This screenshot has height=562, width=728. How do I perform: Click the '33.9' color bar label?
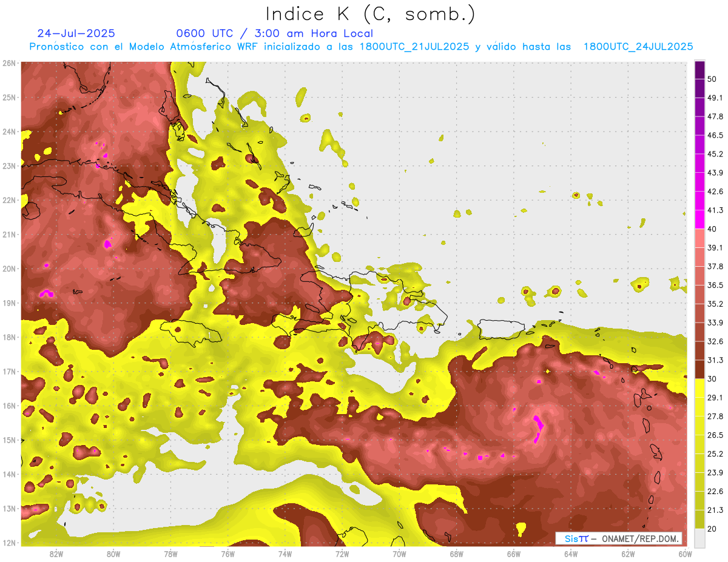715,323
